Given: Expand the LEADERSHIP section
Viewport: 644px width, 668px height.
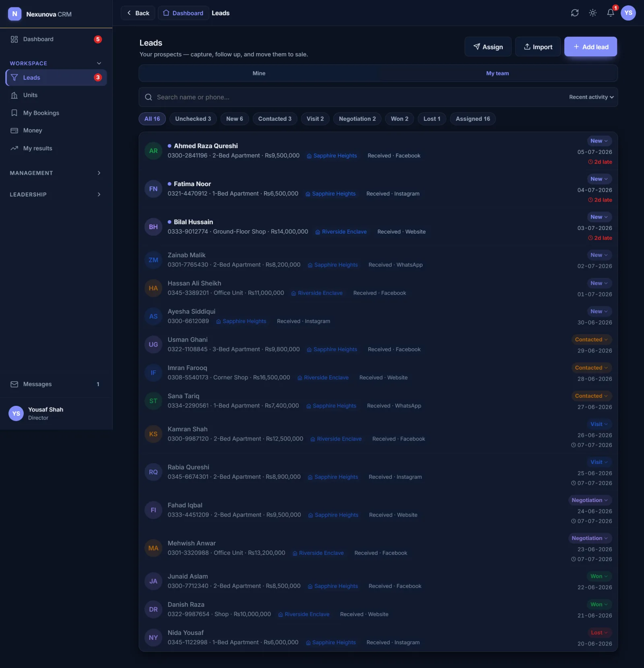Looking at the screenshot, I should pos(56,194).
